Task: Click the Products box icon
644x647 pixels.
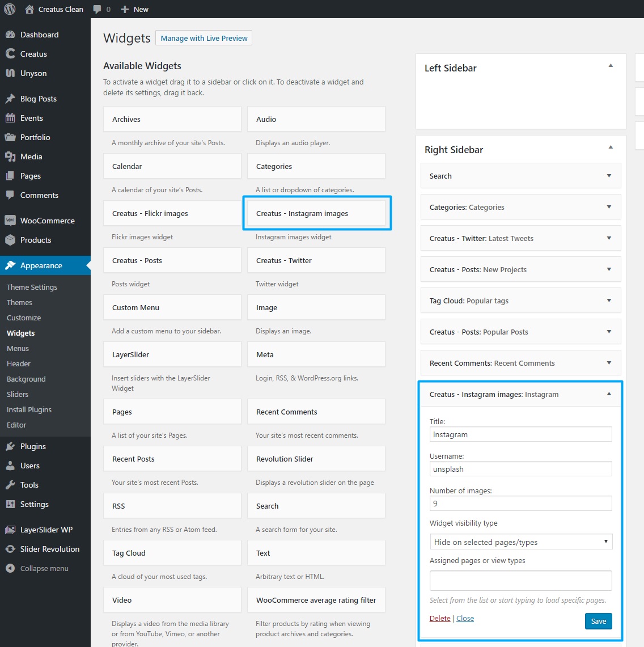Action: (x=10, y=240)
